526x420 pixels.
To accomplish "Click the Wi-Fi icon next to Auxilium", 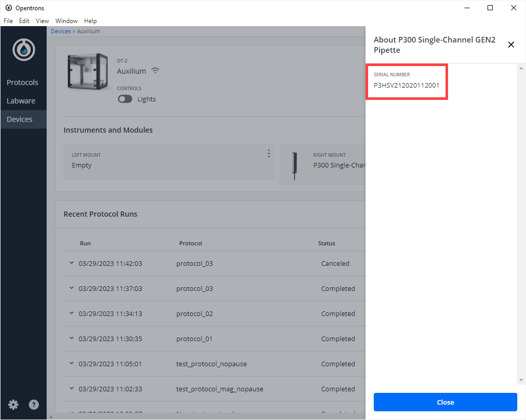I will point(155,71).
